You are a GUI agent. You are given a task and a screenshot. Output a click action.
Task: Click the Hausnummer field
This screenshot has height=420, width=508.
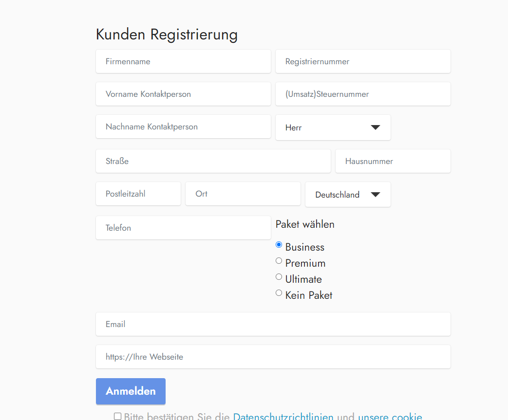[x=393, y=161]
